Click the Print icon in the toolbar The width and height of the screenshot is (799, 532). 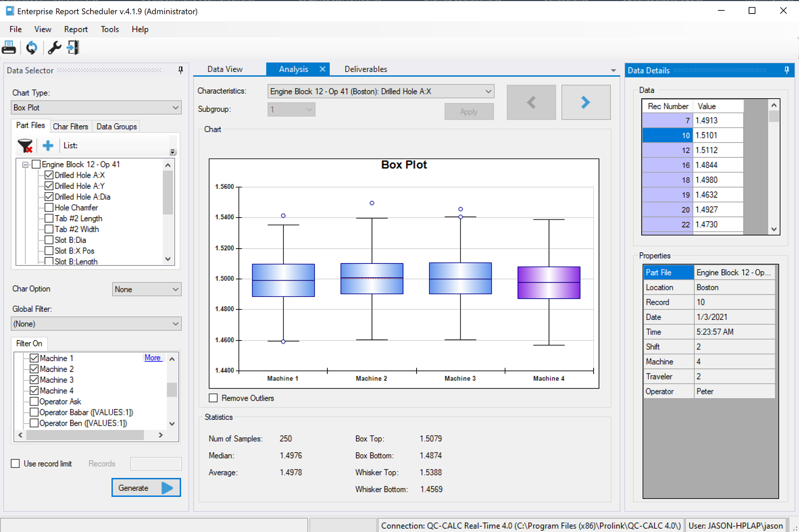9,47
